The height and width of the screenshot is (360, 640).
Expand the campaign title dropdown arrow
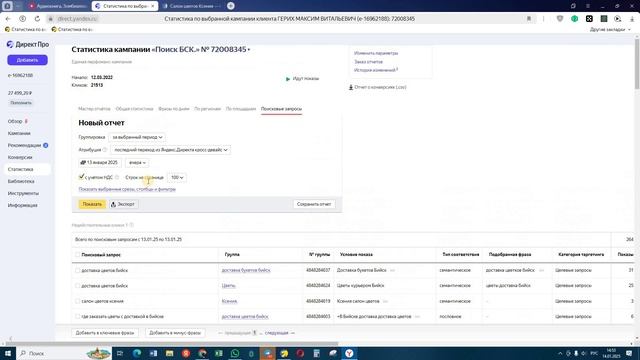249,50
